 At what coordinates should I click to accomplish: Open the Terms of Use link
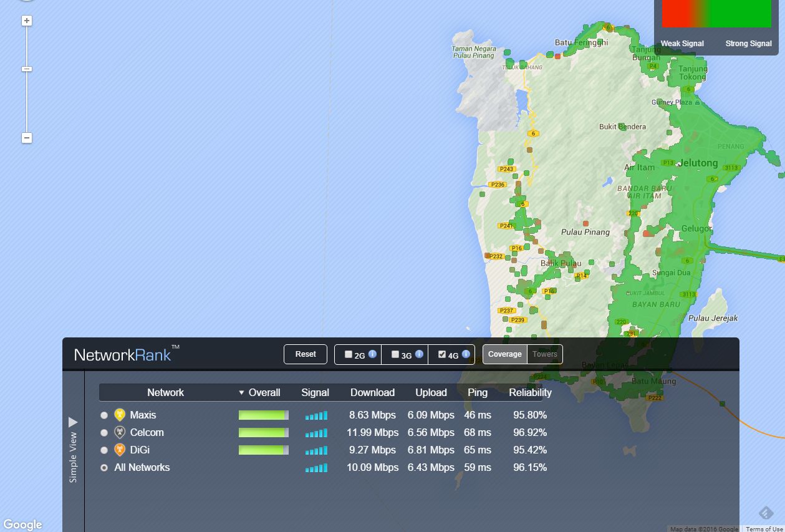pyautogui.click(x=764, y=529)
